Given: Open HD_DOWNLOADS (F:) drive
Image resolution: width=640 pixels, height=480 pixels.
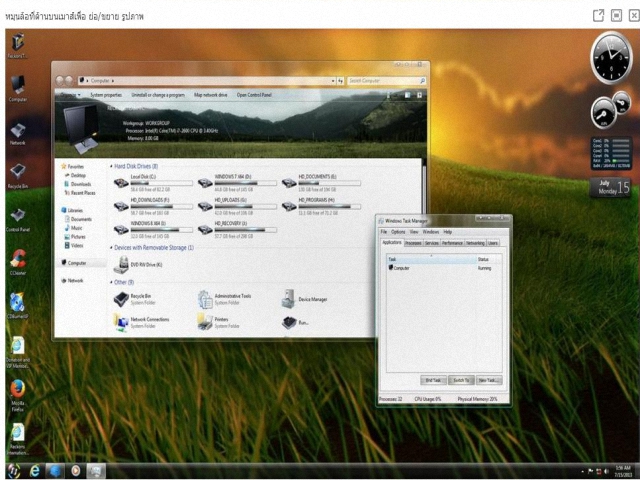Looking at the screenshot, I should click(153, 206).
